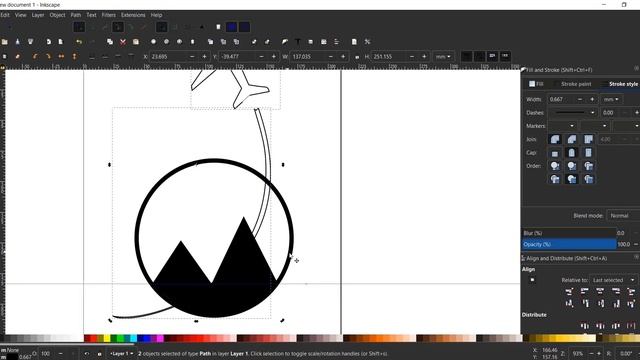Select the round join icon
The image size is (640, 360).
(555, 139)
